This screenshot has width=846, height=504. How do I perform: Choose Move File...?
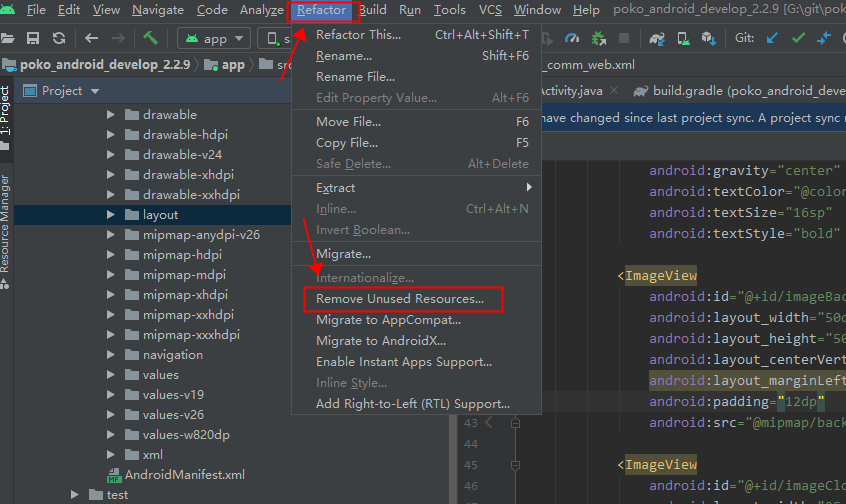[x=417, y=122]
